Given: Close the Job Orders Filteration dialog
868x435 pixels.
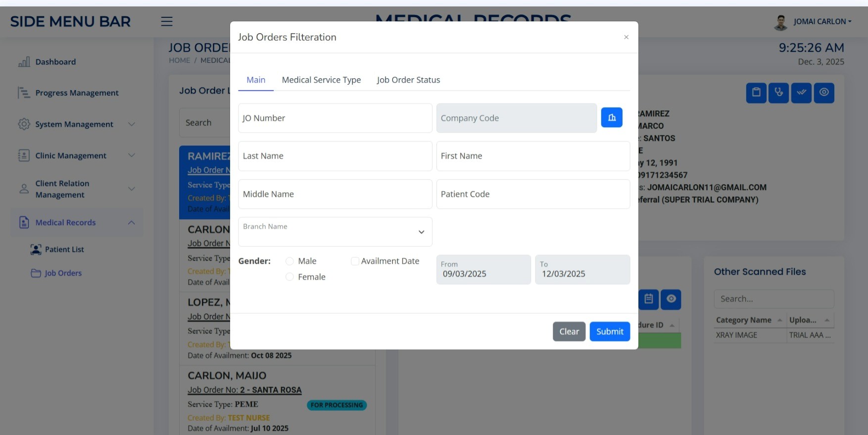Looking at the screenshot, I should pyautogui.click(x=626, y=37).
